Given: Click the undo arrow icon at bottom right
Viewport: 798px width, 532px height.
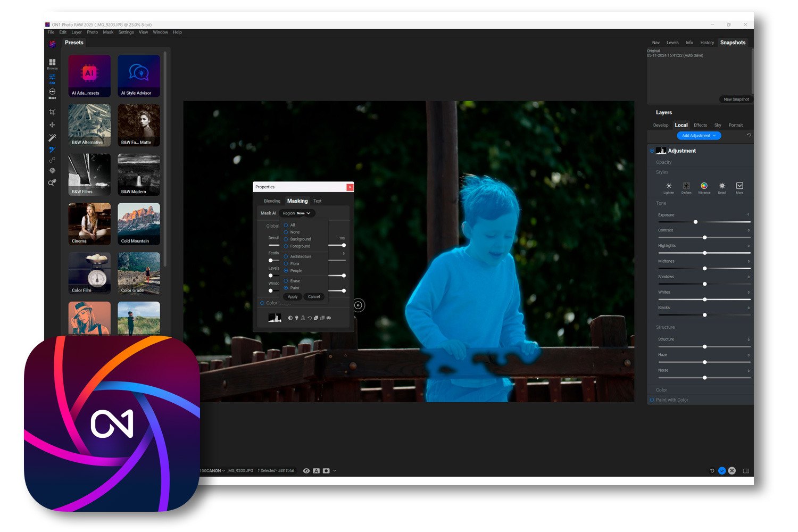Looking at the screenshot, I should coord(712,471).
